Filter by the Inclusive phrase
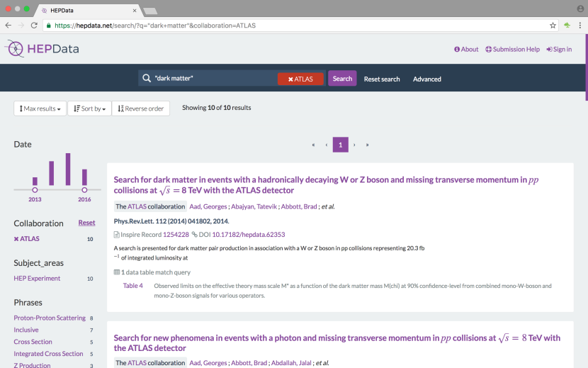This screenshot has width=588, height=368. (x=26, y=330)
